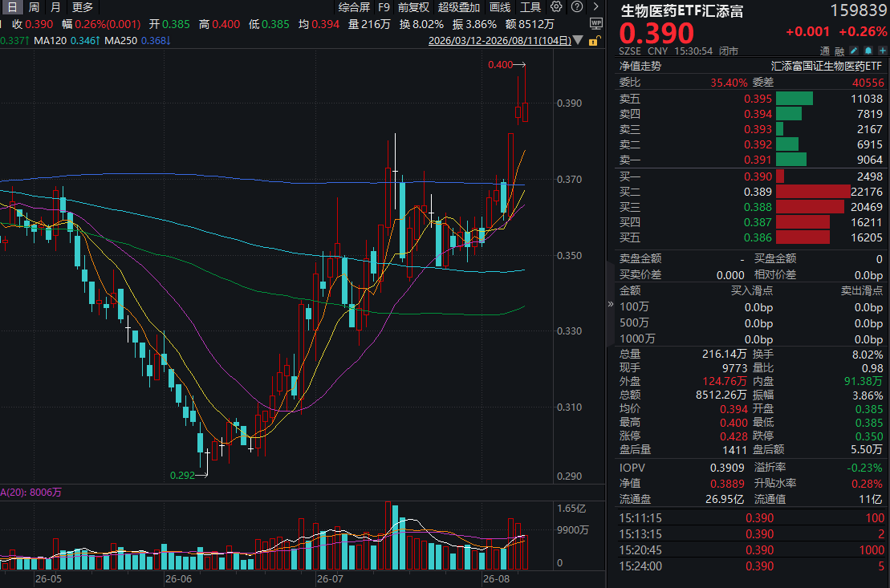Open 综合屏 composite screen
The image size is (890, 588).
pyautogui.click(x=354, y=7)
